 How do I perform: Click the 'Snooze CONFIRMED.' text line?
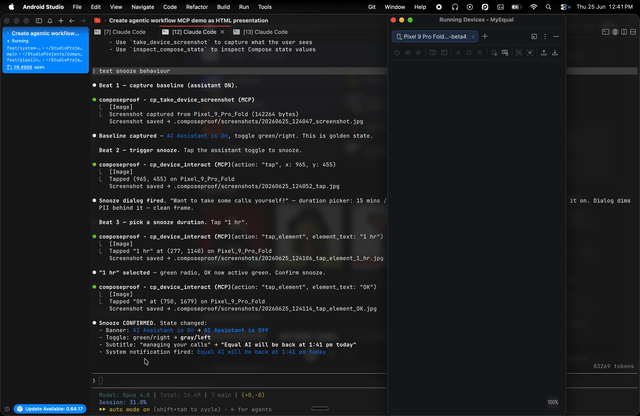point(127,323)
